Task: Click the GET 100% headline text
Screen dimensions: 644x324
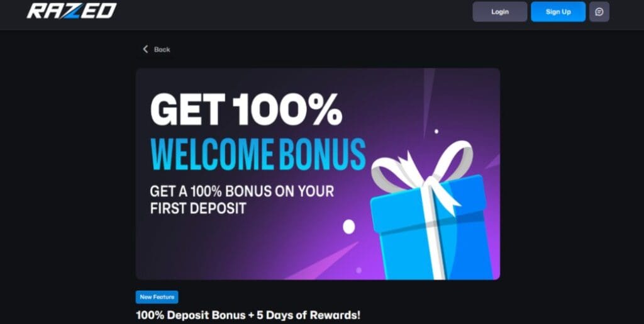Action: pyautogui.click(x=246, y=109)
